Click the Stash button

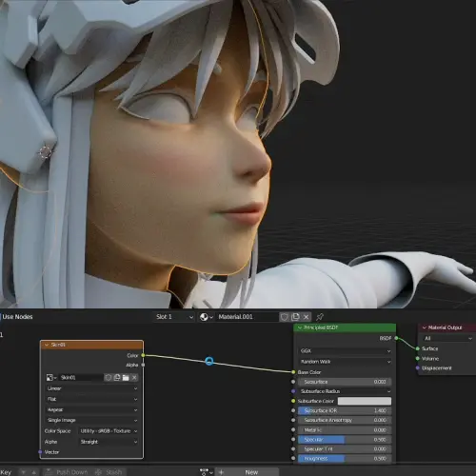click(x=109, y=472)
